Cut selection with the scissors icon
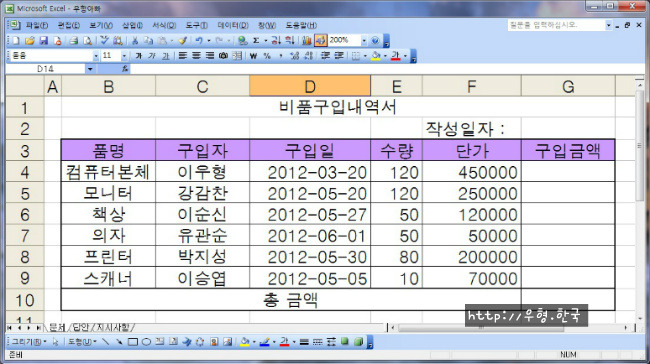This screenshot has width=650, height=364. (135, 41)
